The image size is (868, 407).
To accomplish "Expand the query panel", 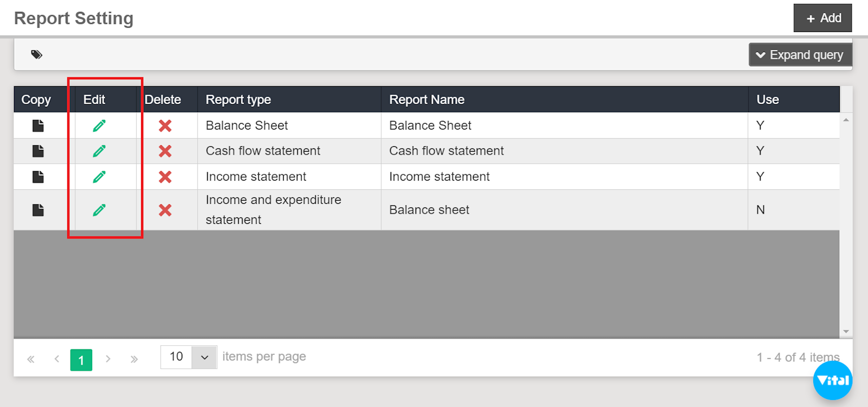I will 800,55.
